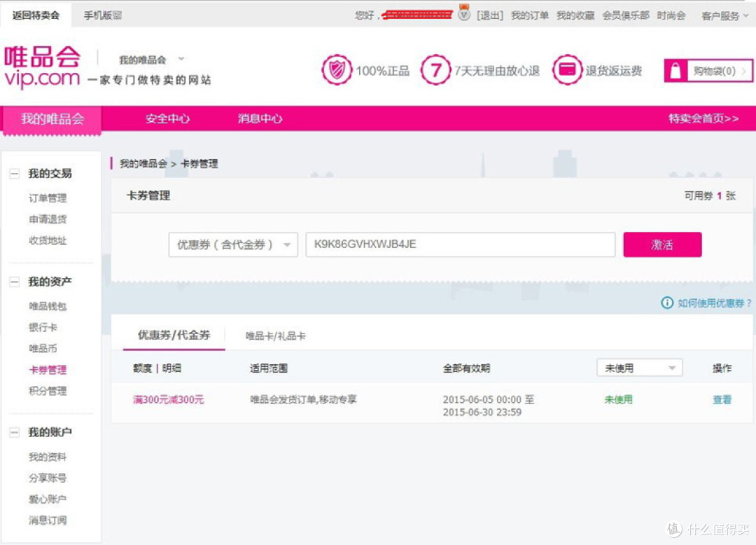Collapse the 我的资产 sidebar section
The image size is (756, 545).
click(x=15, y=282)
